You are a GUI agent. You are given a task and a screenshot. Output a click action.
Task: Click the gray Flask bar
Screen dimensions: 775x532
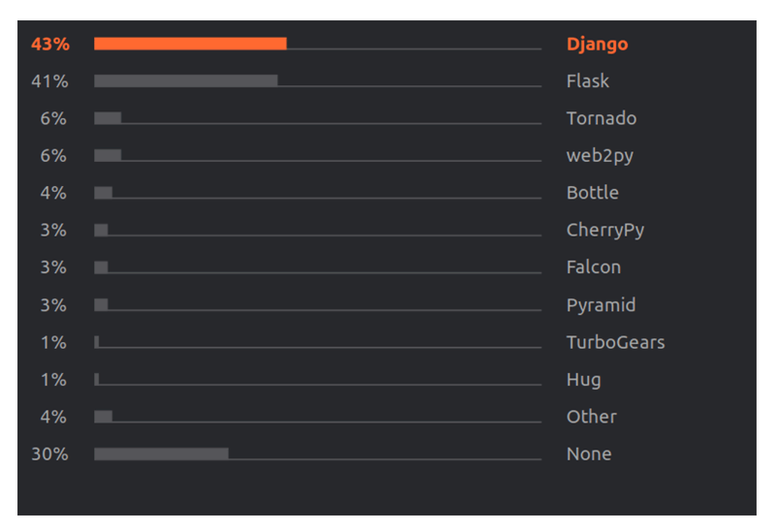coord(186,80)
